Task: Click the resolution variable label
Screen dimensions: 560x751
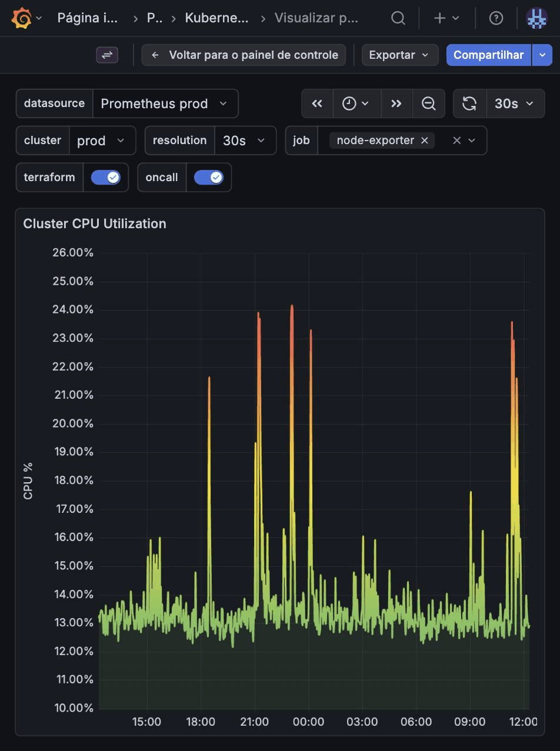Action: click(x=179, y=141)
